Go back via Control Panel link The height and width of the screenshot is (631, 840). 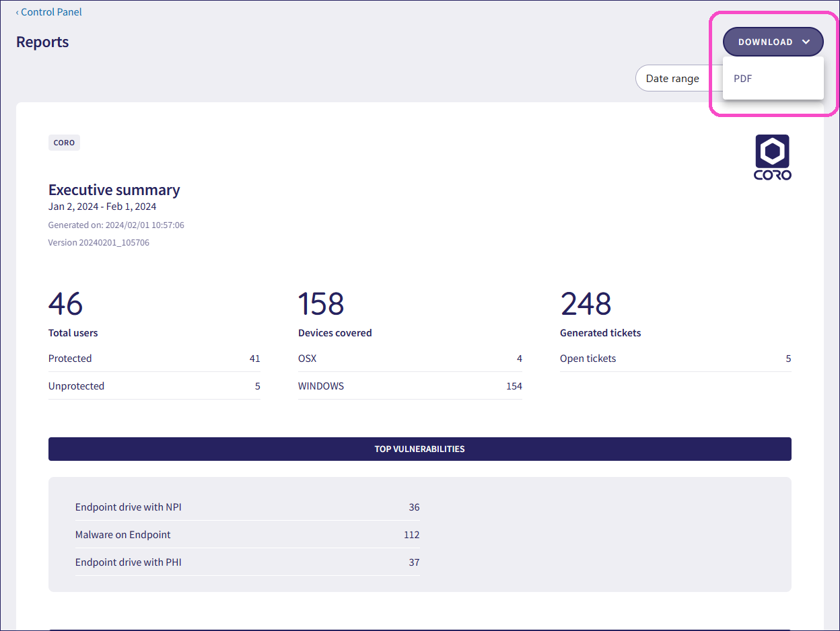tap(51, 12)
